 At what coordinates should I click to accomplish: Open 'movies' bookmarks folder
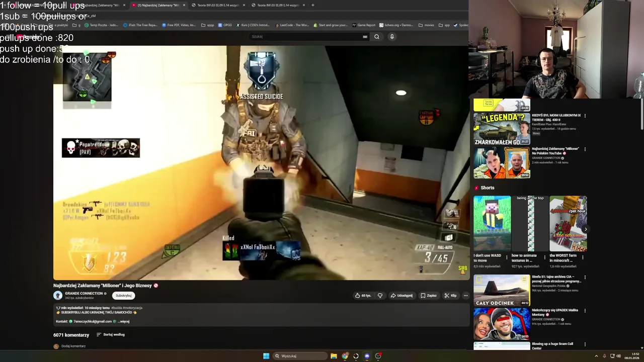[x=426, y=25]
